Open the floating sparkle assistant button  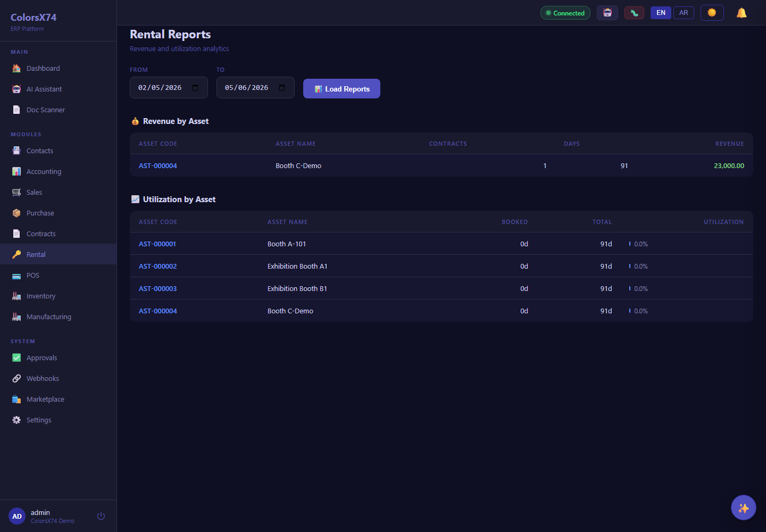(744, 508)
